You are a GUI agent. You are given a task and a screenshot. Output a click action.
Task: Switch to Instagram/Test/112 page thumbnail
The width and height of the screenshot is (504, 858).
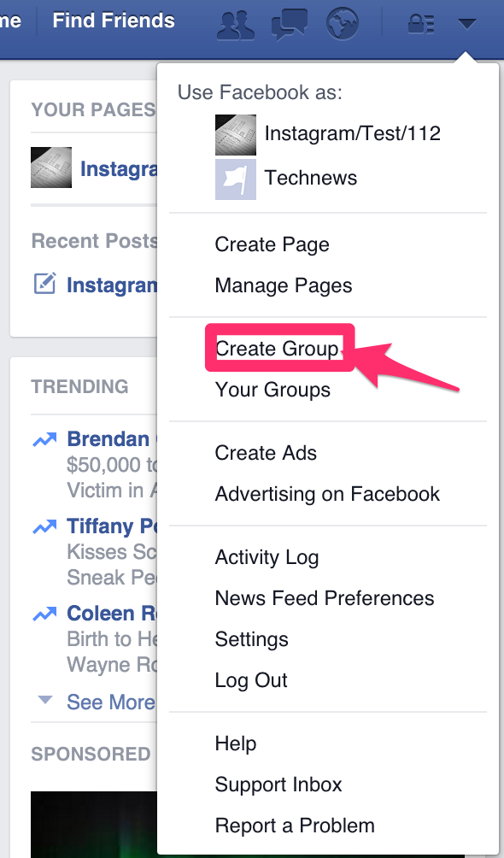click(x=235, y=135)
